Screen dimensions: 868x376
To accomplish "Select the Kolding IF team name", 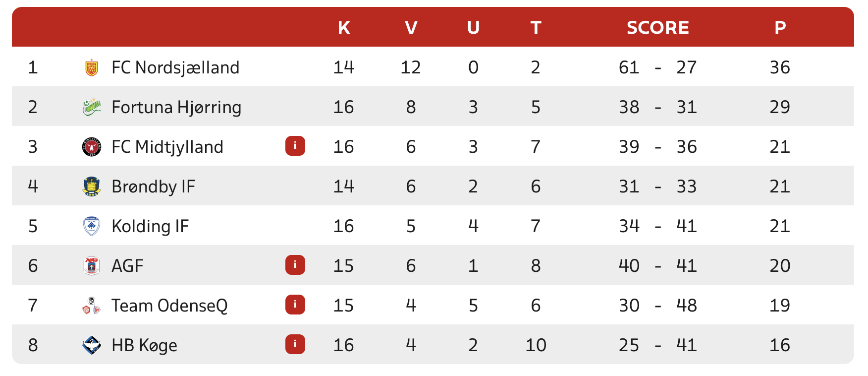I will click(x=150, y=226).
